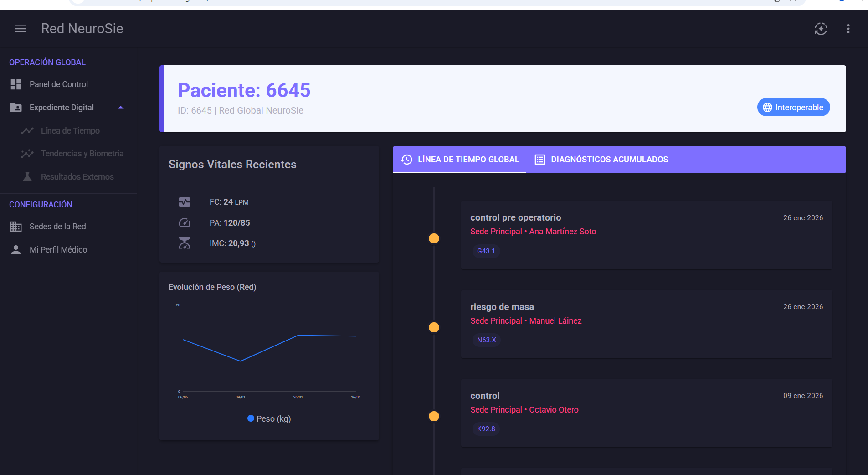
Task: Click the Expediente Digital folder icon
Action: (x=16, y=108)
